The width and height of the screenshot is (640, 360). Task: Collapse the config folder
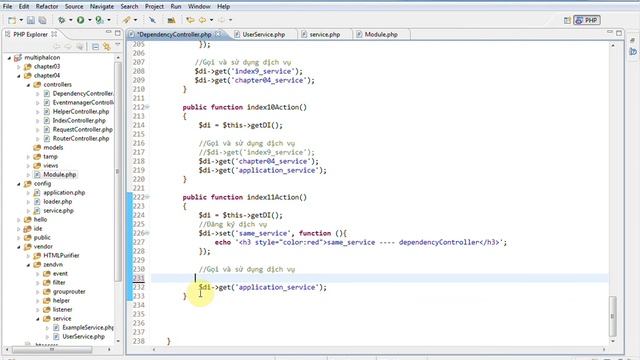pos(19,184)
